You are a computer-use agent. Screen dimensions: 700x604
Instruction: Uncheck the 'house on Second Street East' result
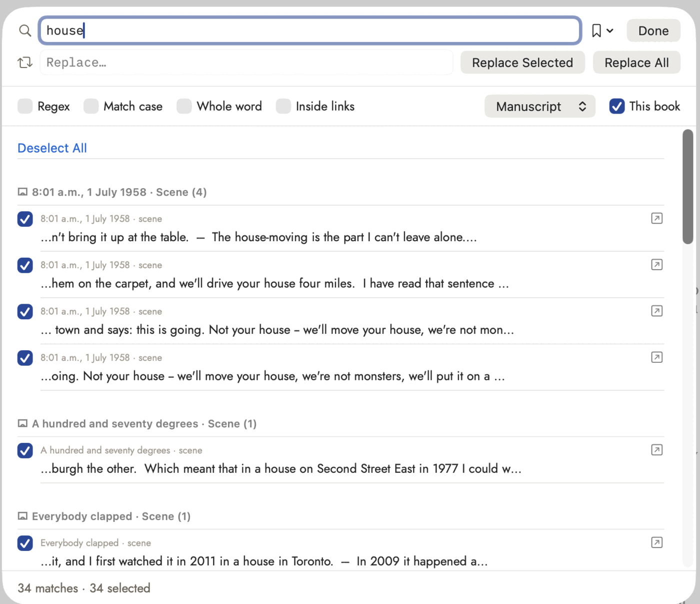pyautogui.click(x=25, y=450)
